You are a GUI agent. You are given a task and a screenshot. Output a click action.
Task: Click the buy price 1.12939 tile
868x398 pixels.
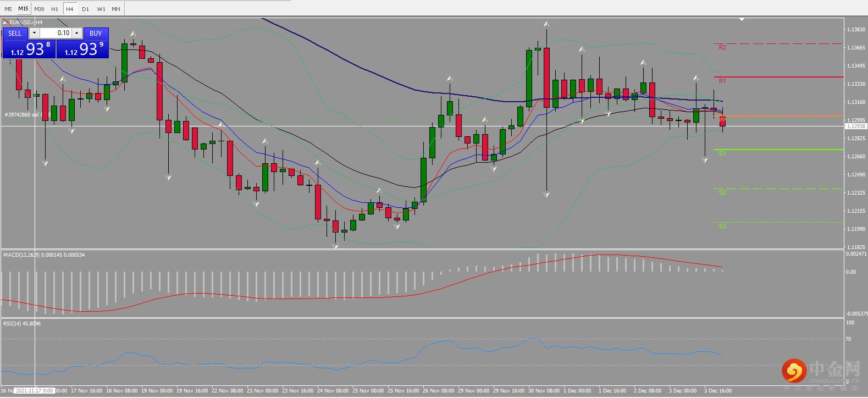(83, 48)
